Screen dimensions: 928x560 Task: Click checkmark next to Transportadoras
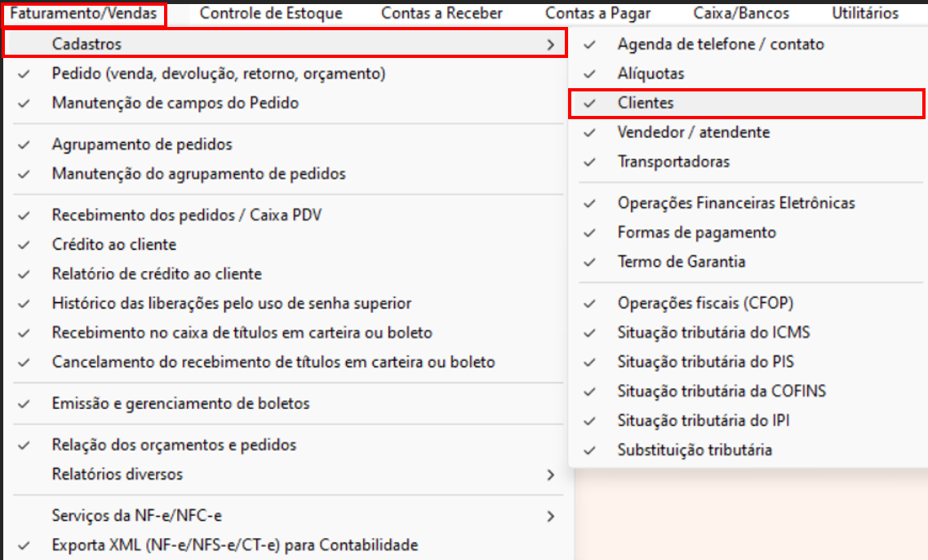[589, 162]
